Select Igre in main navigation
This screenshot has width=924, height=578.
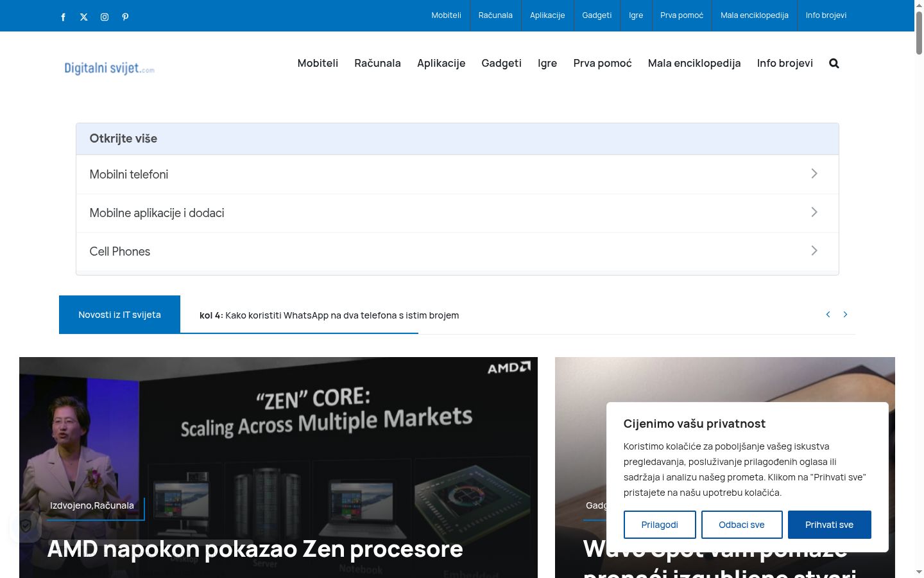pyautogui.click(x=547, y=63)
